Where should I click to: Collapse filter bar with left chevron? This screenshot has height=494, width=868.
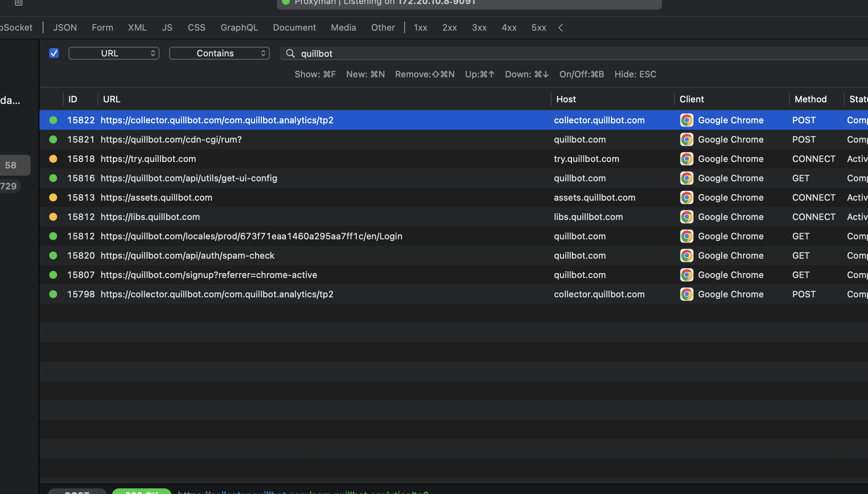click(x=560, y=28)
